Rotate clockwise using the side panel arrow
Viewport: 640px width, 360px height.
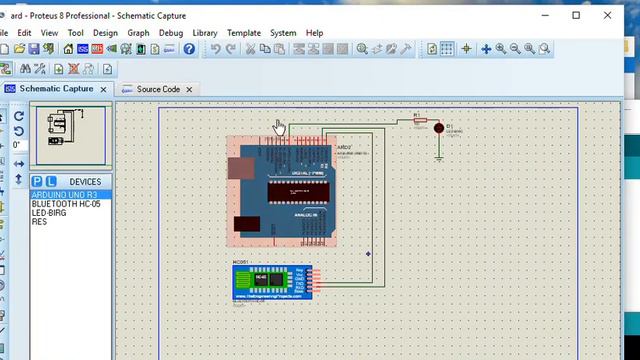19,116
